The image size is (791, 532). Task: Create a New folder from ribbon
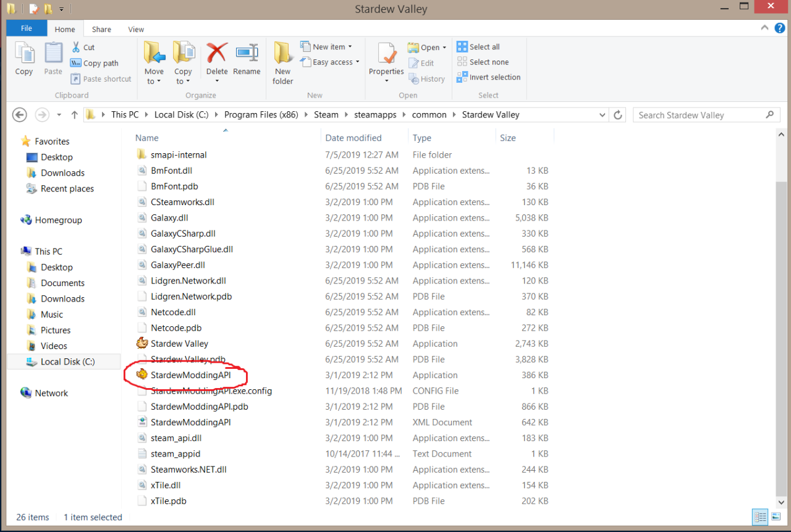(x=283, y=63)
